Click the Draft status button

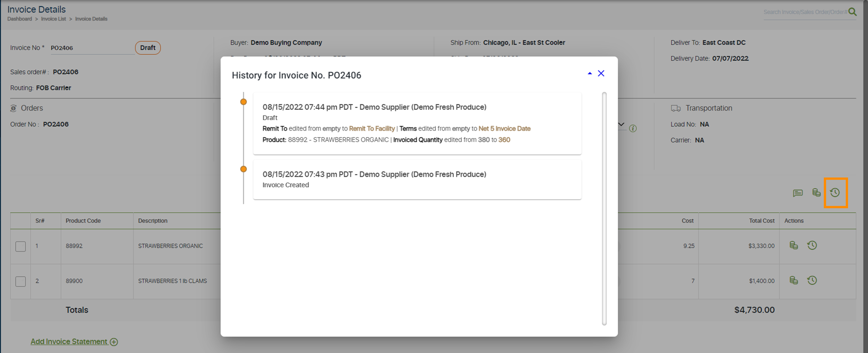(x=148, y=48)
